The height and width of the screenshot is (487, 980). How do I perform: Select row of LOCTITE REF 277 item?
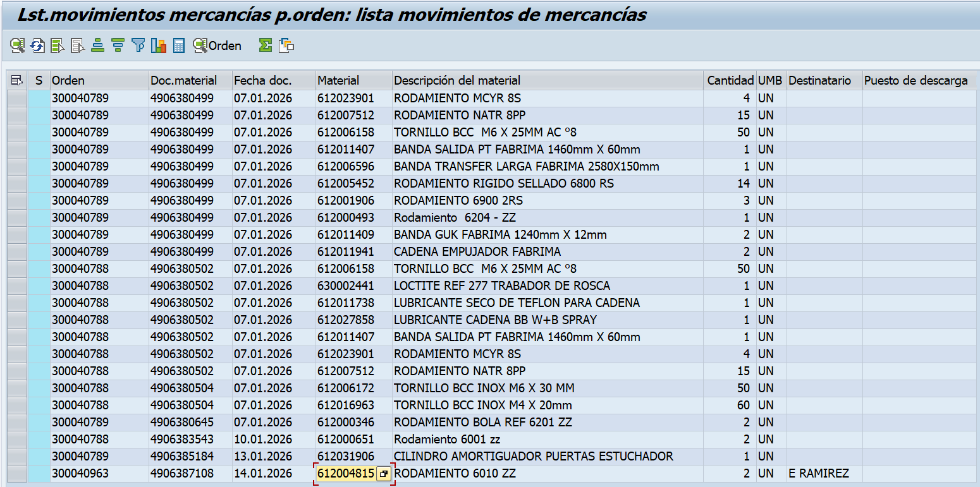17,286
